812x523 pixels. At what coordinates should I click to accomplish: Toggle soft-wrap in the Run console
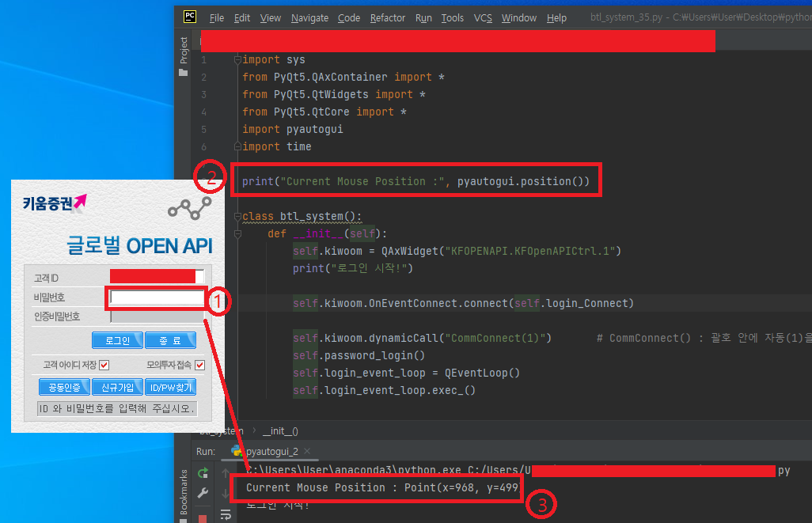point(226,515)
